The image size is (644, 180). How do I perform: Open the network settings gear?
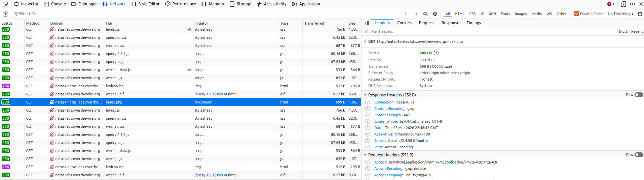[640, 14]
